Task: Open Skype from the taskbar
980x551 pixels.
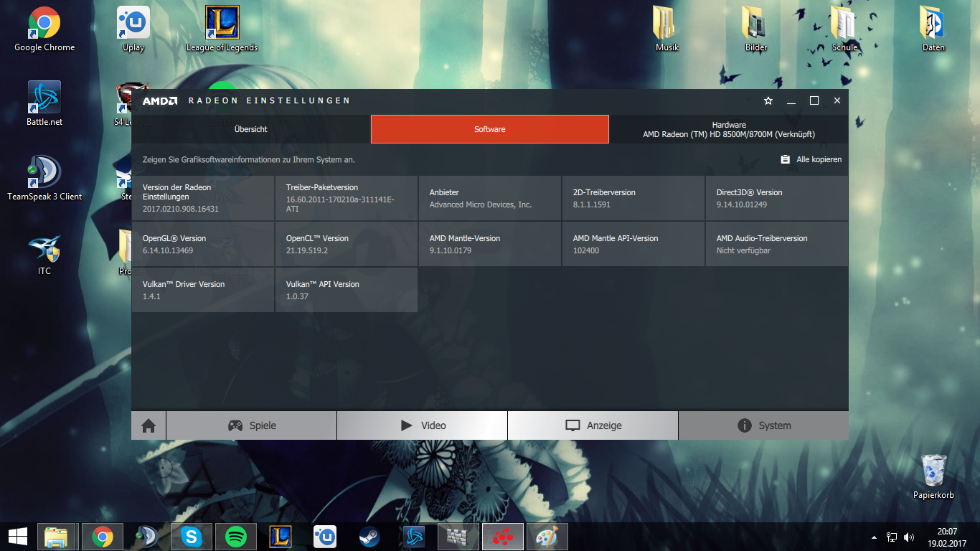Action: tap(192, 537)
